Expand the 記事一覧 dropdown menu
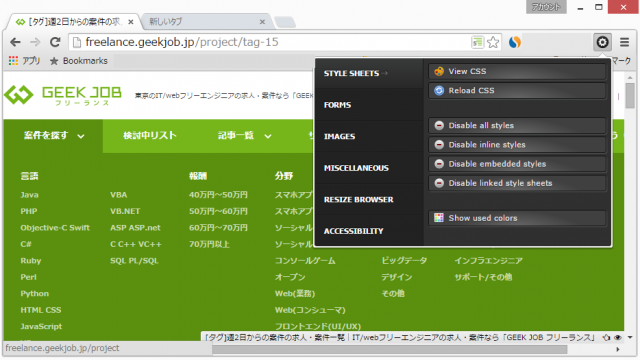Image resolution: width=640 pixels, height=360 pixels. pyautogui.click(x=244, y=136)
